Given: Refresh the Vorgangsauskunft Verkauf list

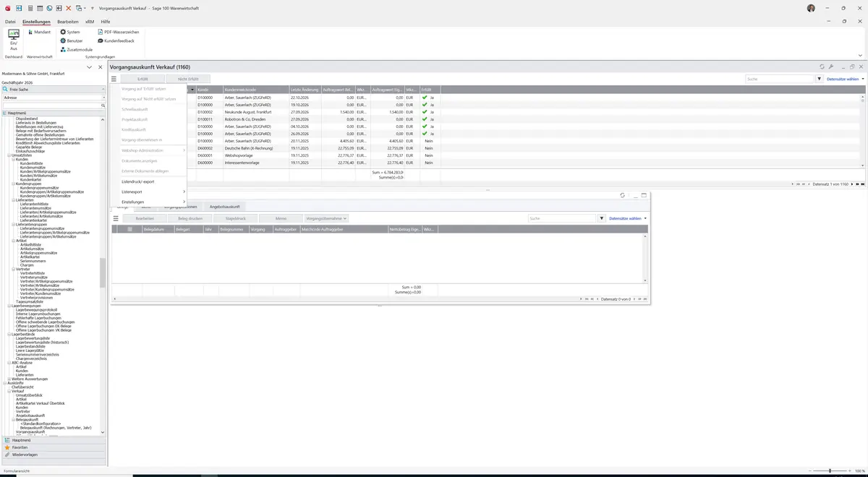Looking at the screenshot, I should click(x=822, y=66).
